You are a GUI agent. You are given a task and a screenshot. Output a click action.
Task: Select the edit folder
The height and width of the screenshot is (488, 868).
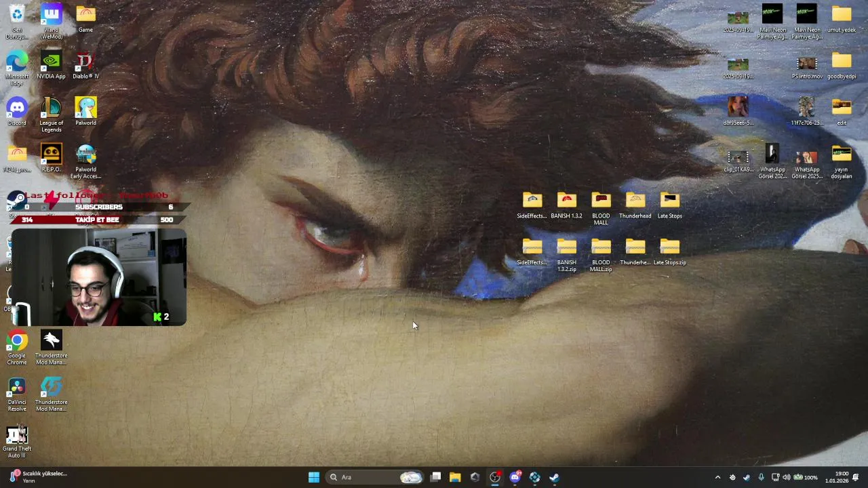[842, 112]
